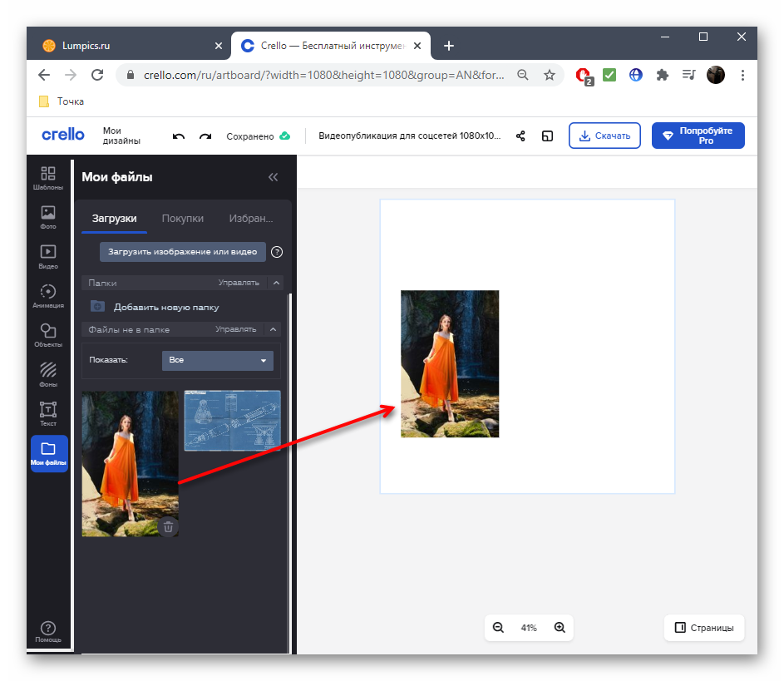Open the Фоны backgrounds section

[x=48, y=374]
